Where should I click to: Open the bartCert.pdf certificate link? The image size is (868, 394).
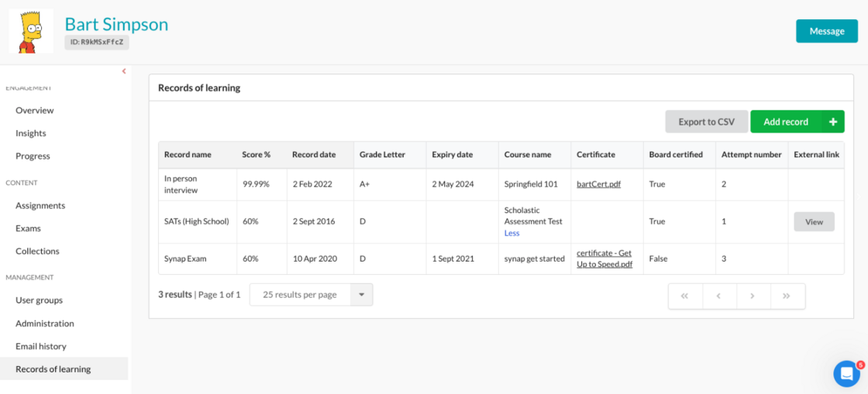coord(598,184)
